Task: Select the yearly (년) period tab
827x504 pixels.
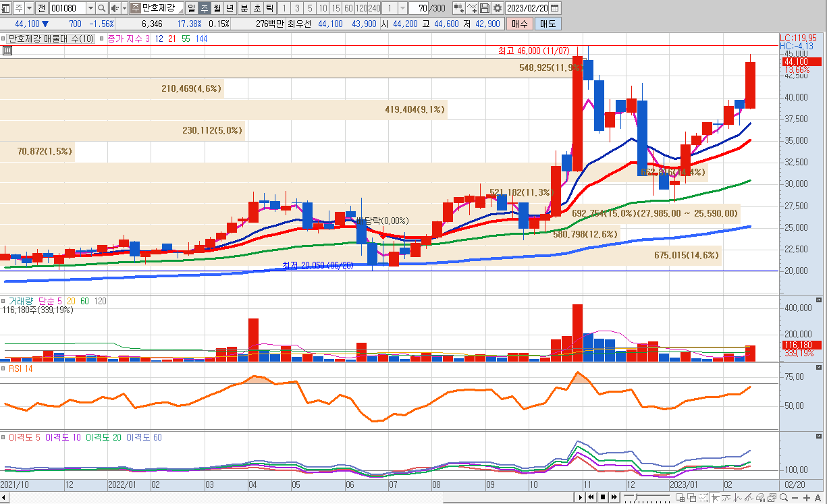Action: (230, 8)
